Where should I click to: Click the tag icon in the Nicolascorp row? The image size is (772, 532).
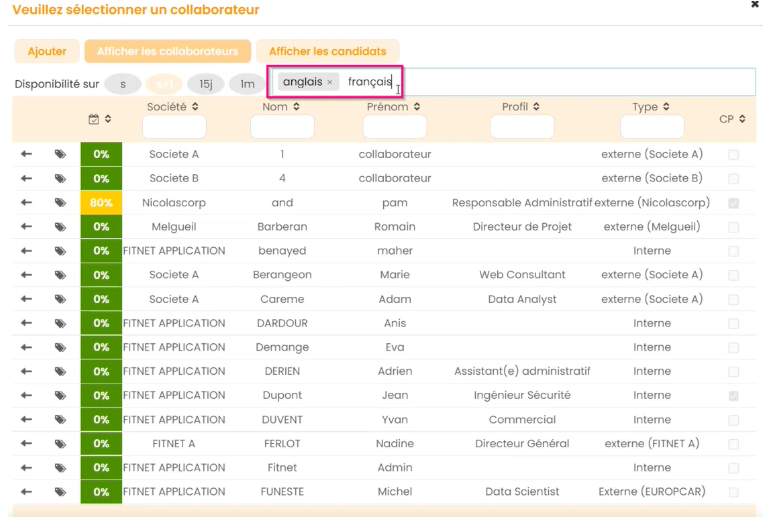(60, 203)
